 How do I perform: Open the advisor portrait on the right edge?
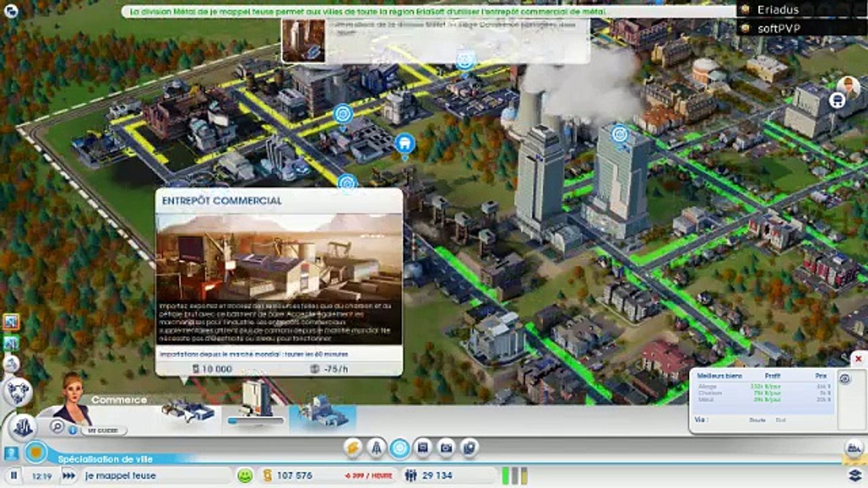pos(848,86)
